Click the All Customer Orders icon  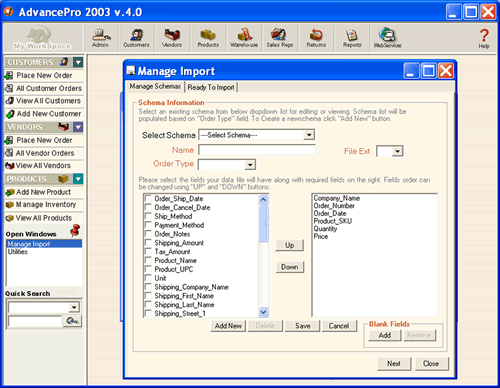coord(9,88)
